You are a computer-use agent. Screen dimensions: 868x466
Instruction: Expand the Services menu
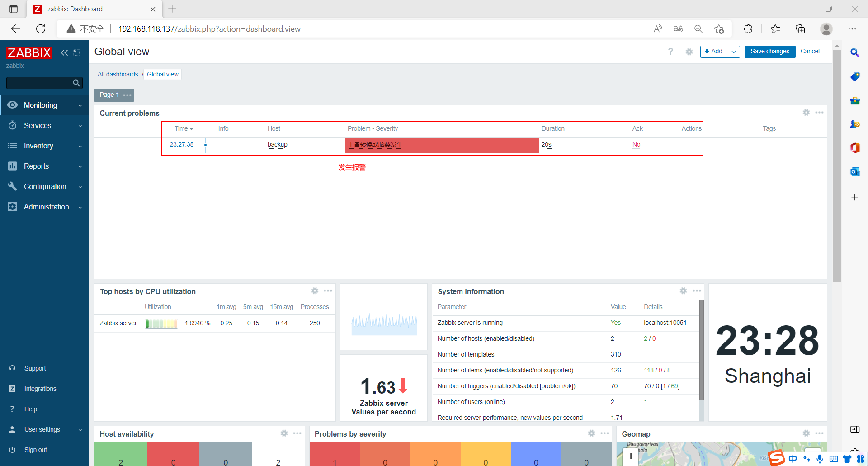(45, 125)
